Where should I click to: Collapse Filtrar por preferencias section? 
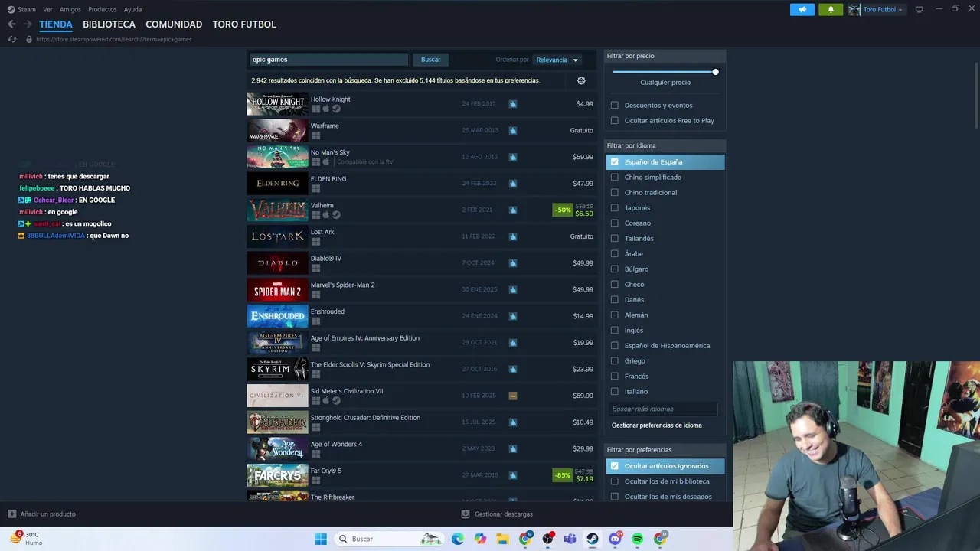[665, 450]
